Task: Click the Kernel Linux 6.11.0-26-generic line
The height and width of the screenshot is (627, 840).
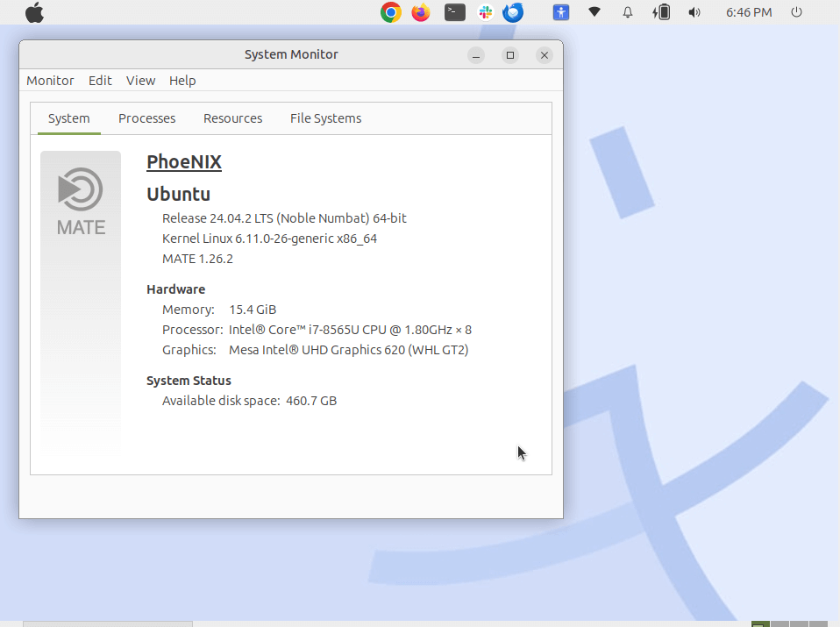Action: click(269, 239)
